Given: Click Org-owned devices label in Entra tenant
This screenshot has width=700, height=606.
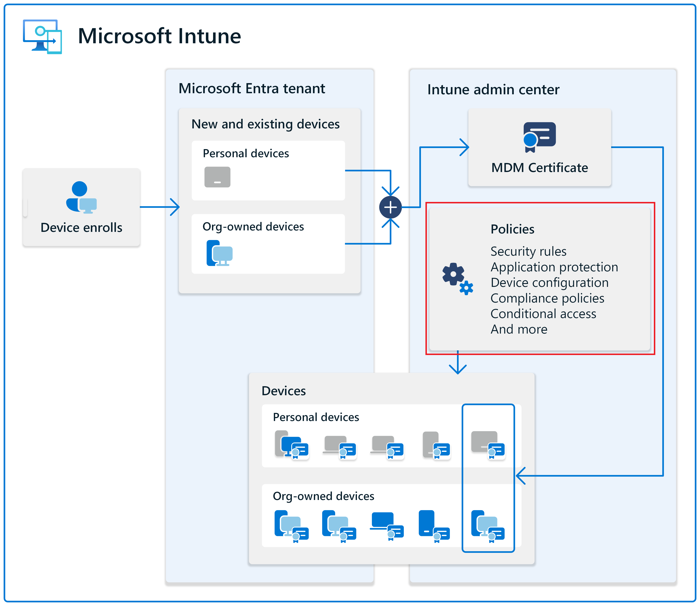Looking at the screenshot, I should 253,227.
